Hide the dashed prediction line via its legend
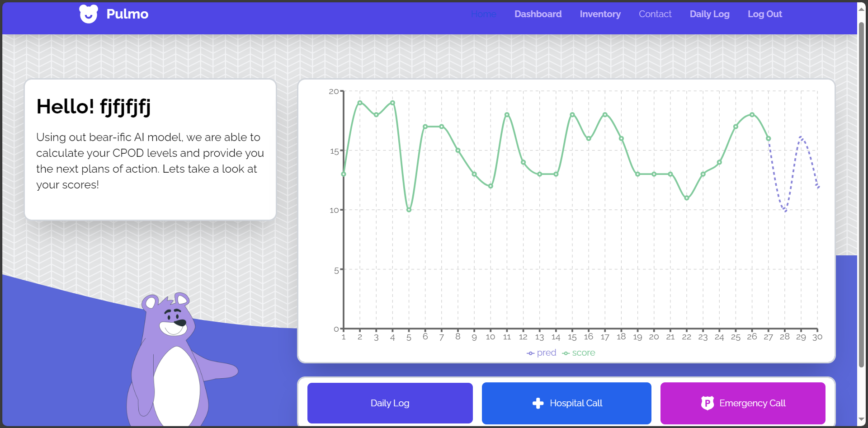This screenshot has width=868, height=428. pos(541,353)
